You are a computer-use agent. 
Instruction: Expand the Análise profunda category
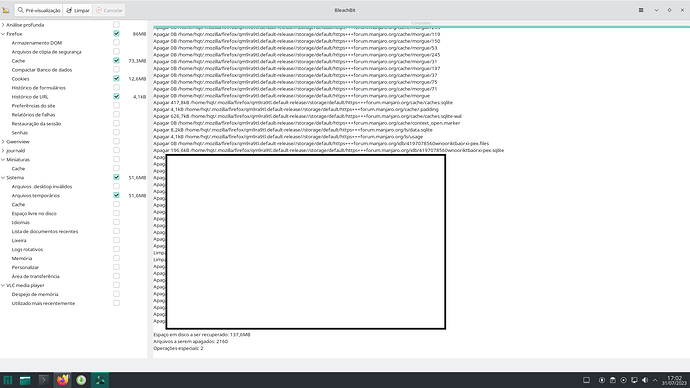click(x=3, y=25)
